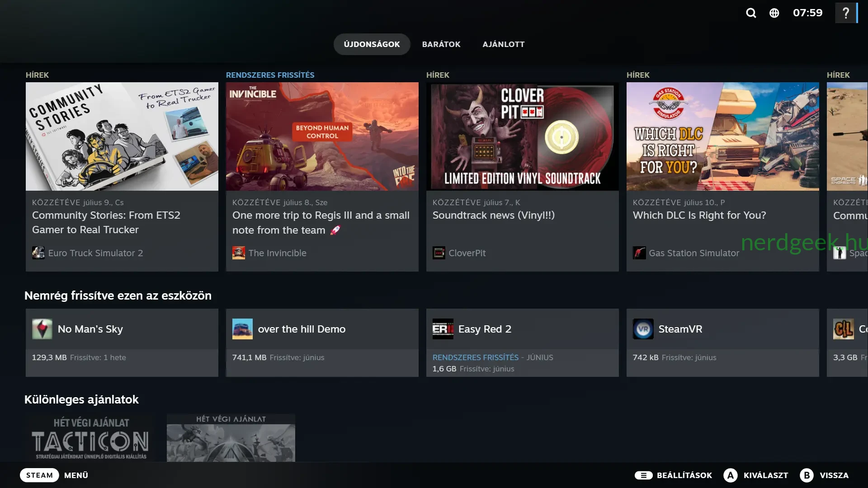Click the Közzétéve július 9., Cs date
The width and height of the screenshot is (868, 488).
78,202
